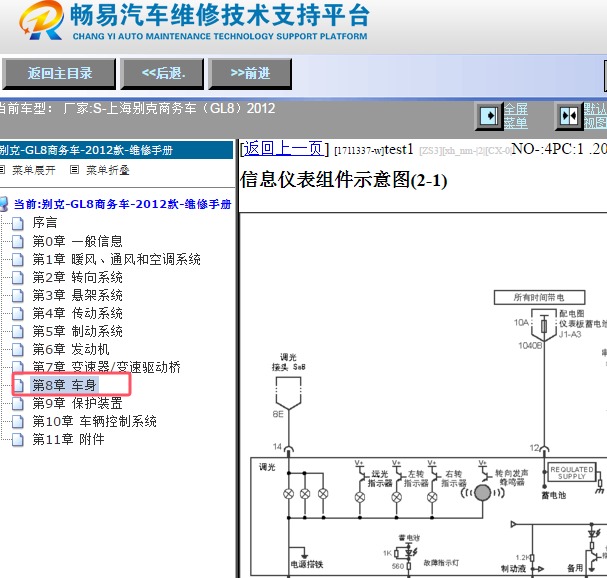The width and height of the screenshot is (607, 578).
Task: Click the 返回主目录 button
Action: 59,74
